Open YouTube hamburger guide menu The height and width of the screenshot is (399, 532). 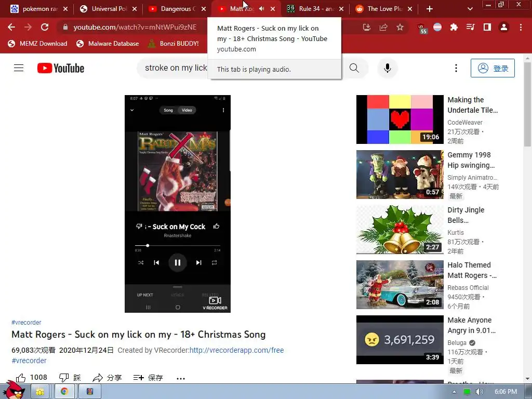[19, 68]
